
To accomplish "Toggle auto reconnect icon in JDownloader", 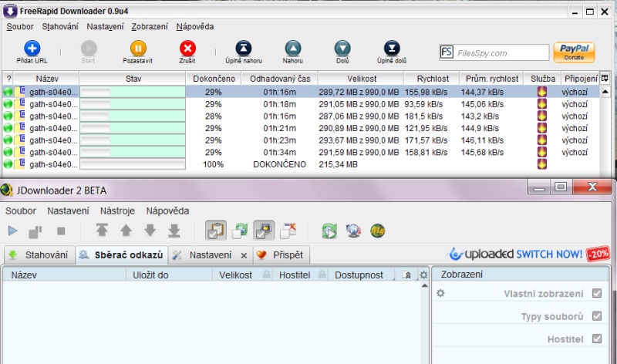I will [x=240, y=231].
